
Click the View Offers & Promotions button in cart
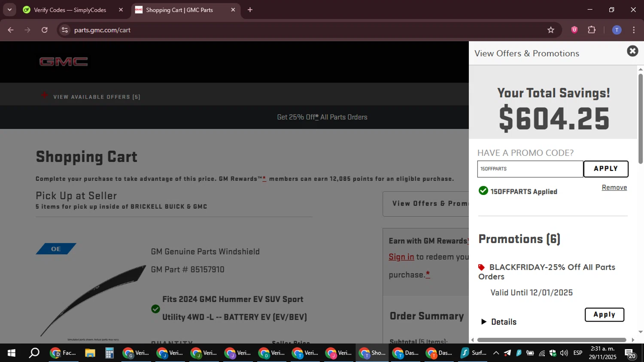(x=425, y=204)
